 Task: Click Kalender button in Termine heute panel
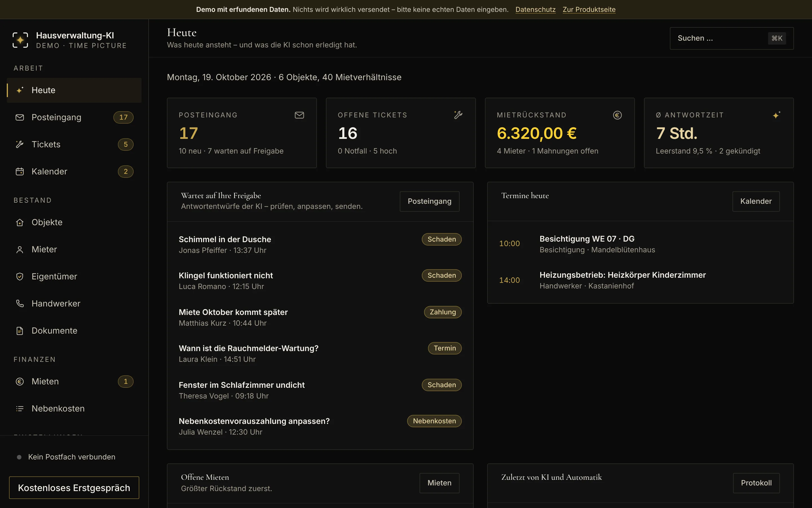756,201
